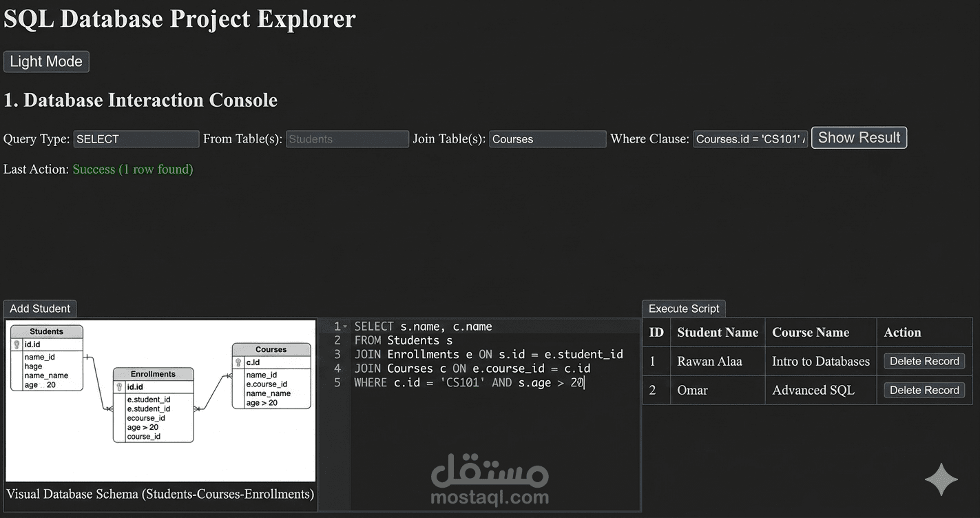Place cursor in SELECT s.name, c.name line

tap(423, 327)
